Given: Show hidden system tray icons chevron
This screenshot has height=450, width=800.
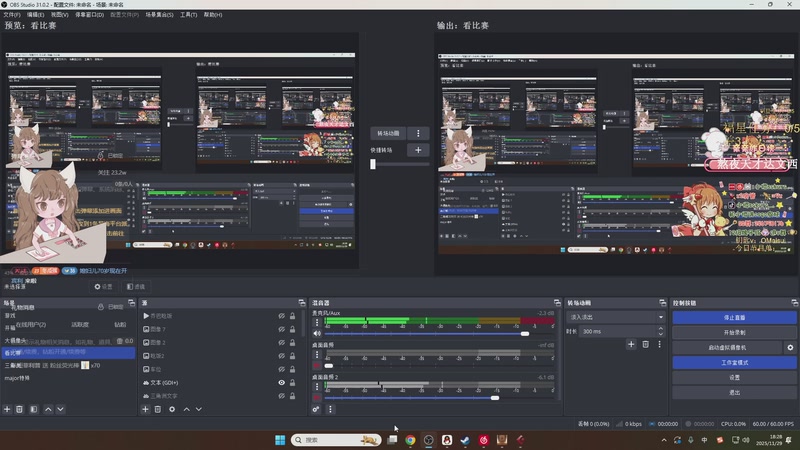Looking at the screenshot, I should click(x=664, y=440).
